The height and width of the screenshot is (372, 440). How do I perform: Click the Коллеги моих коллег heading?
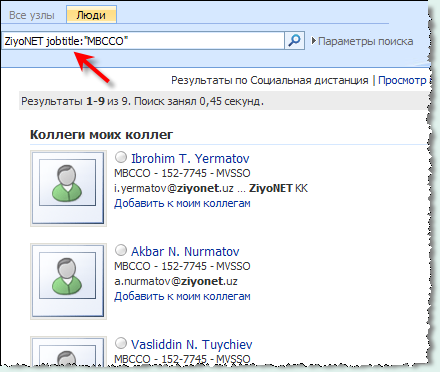pyautogui.click(x=102, y=135)
